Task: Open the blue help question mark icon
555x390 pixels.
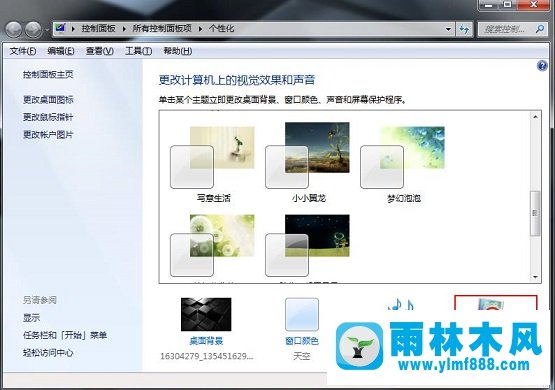Action: click(542, 66)
